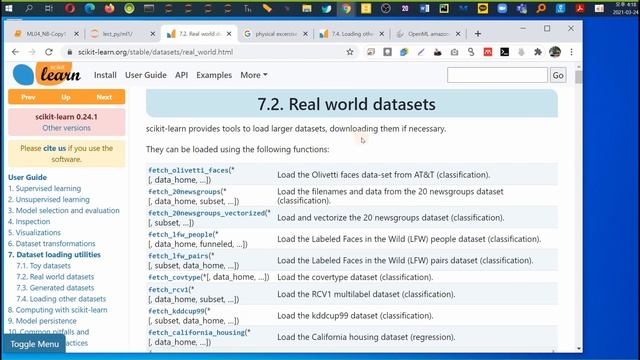Open 3. Model selection and evaluation
640x360 pixels.
(64, 210)
